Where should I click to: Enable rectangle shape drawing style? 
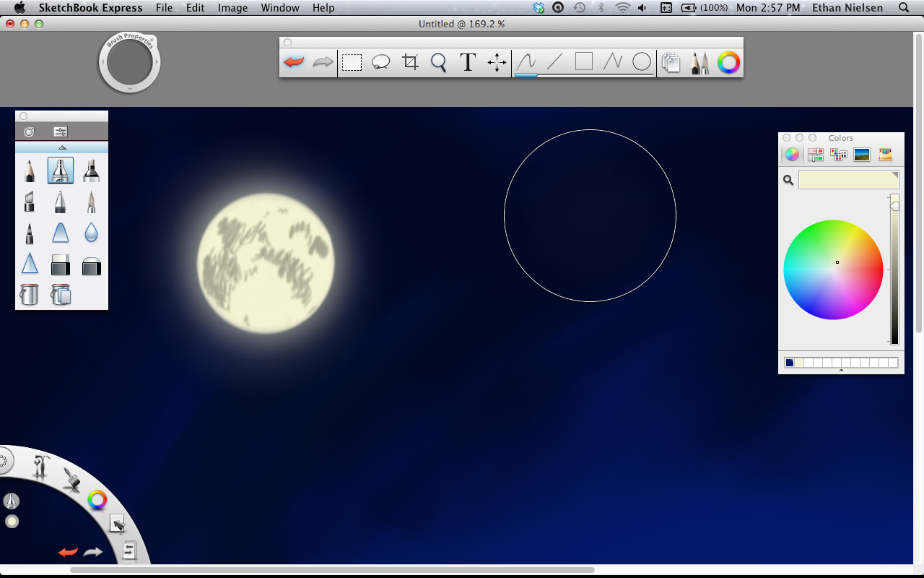[583, 61]
